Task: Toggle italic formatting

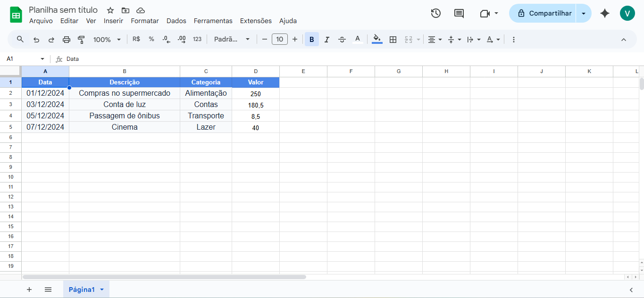Action: 326,40
